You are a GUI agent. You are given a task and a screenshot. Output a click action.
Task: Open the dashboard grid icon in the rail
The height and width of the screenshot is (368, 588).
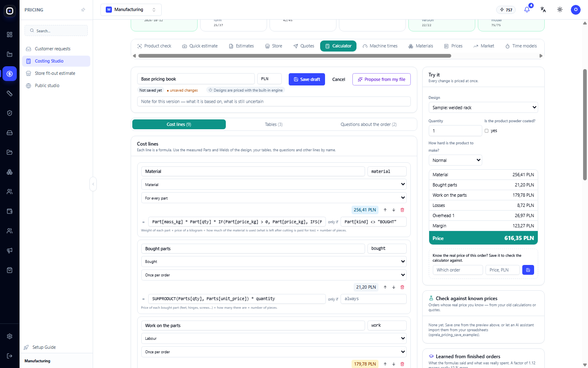click(10, 34)
